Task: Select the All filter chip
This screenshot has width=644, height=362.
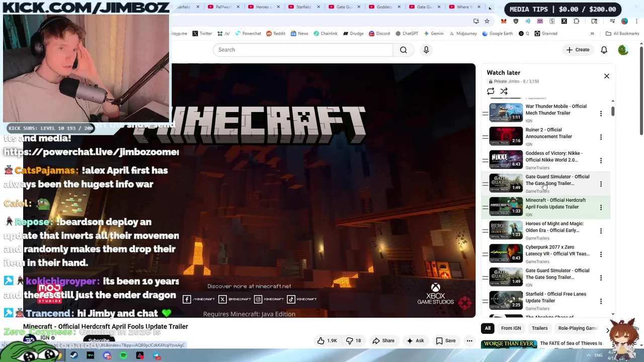Action: 488,328
